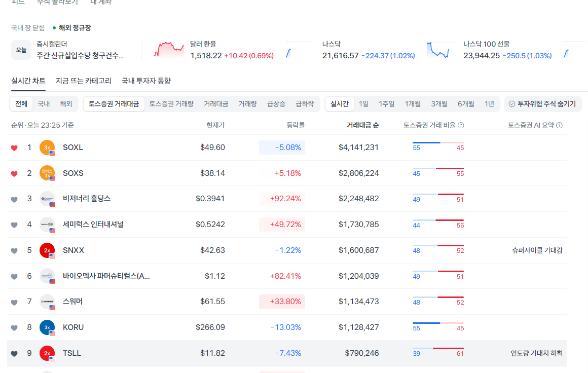Open 국내 투자자 동향 tab
The image size is (588, 373).
pyautogui.click(x=146, y=81)
